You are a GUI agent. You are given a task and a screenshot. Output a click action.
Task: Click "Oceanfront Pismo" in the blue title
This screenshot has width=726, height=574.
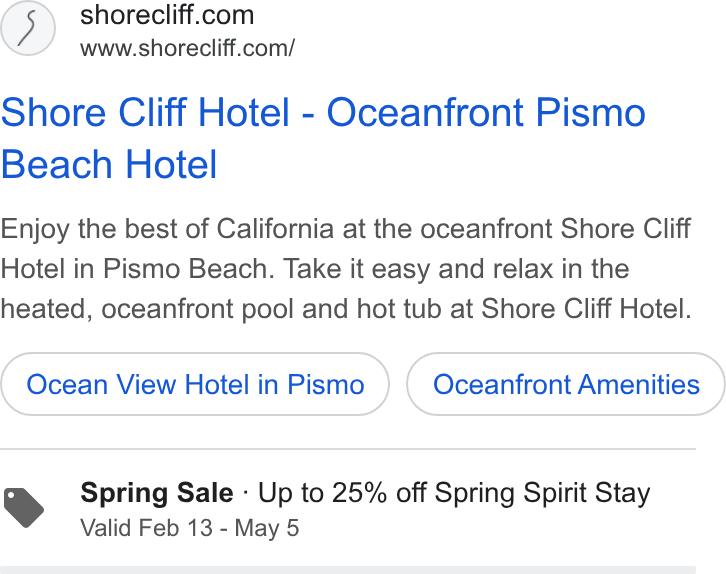[x=486, y=112]
